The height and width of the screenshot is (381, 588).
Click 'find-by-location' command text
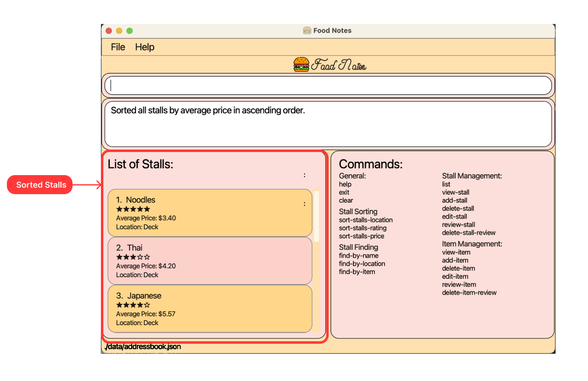point(362,263)
